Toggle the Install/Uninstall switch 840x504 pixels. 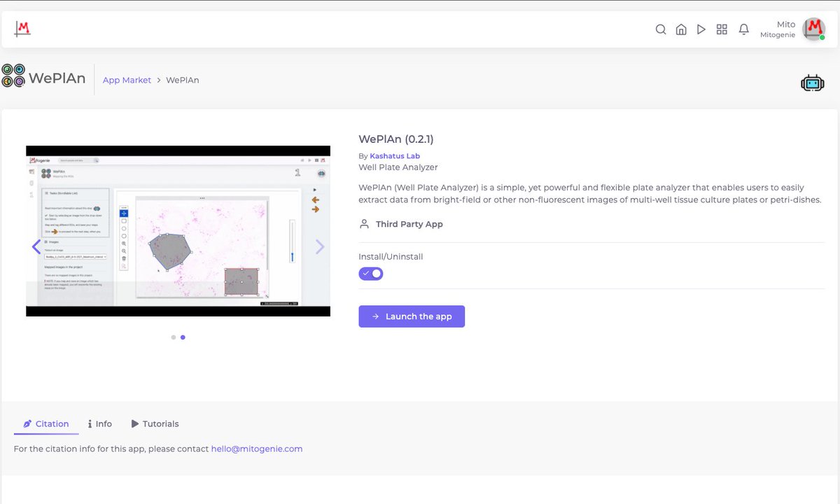point(371,273)
